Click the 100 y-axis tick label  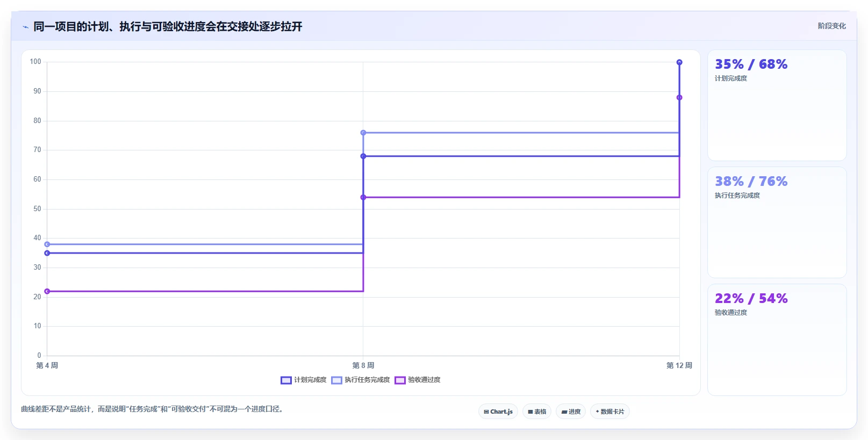[x=35, y=62]
